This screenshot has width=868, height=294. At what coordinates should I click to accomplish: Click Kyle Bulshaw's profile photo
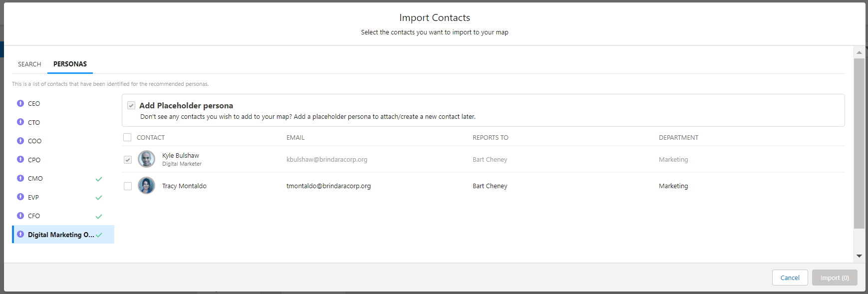(x=146, y=159)
